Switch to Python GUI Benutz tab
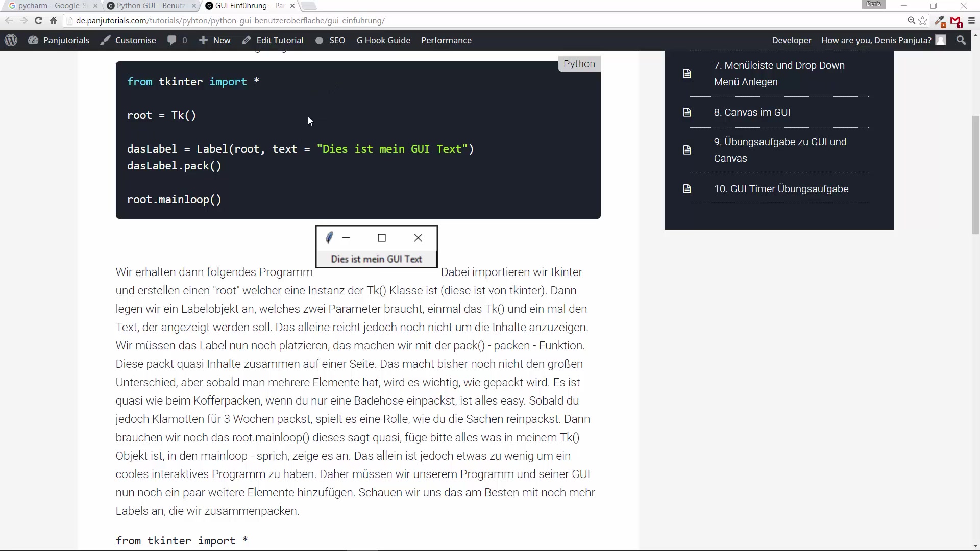Viewport: 980px width, 551px height. (x=150, y=6)
